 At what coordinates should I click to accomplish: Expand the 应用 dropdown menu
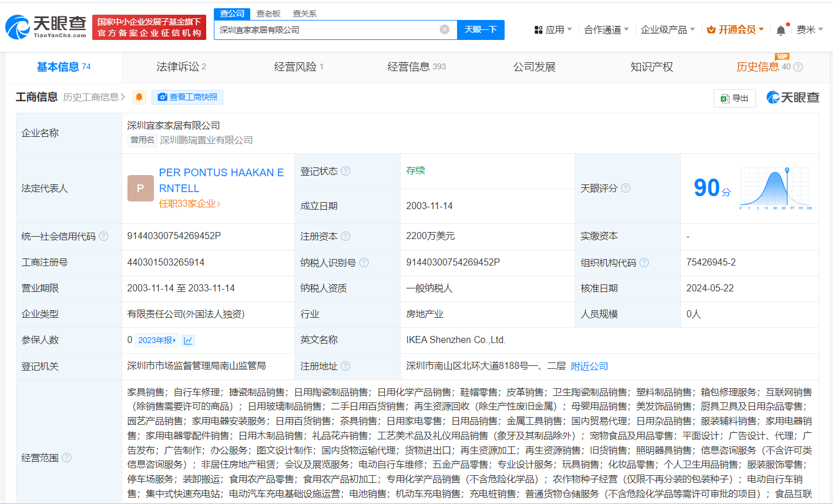coord(553,29)
